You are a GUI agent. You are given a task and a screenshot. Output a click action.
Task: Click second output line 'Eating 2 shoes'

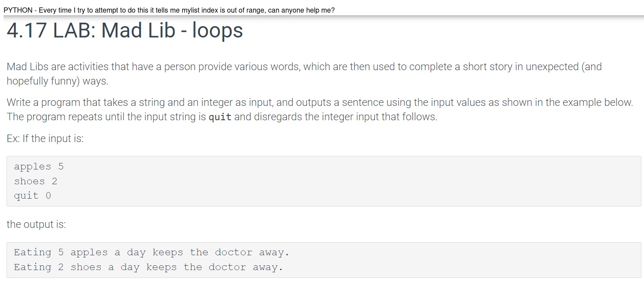coord(148,267)
